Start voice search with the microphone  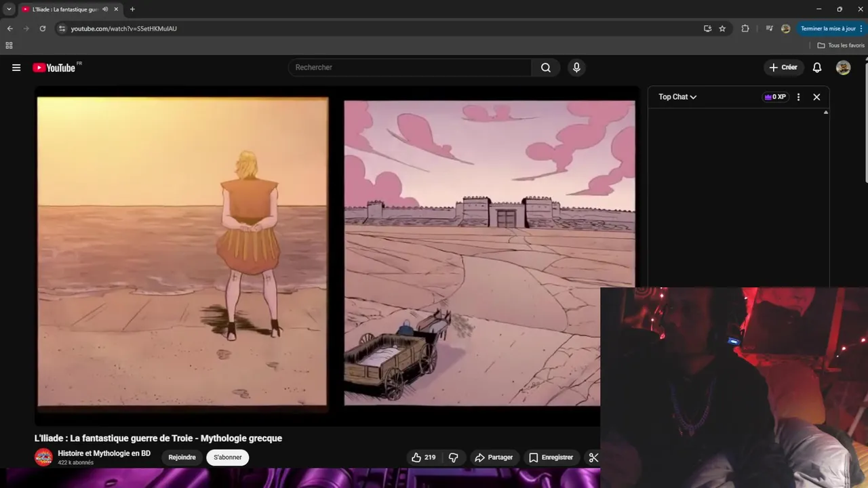576,67
